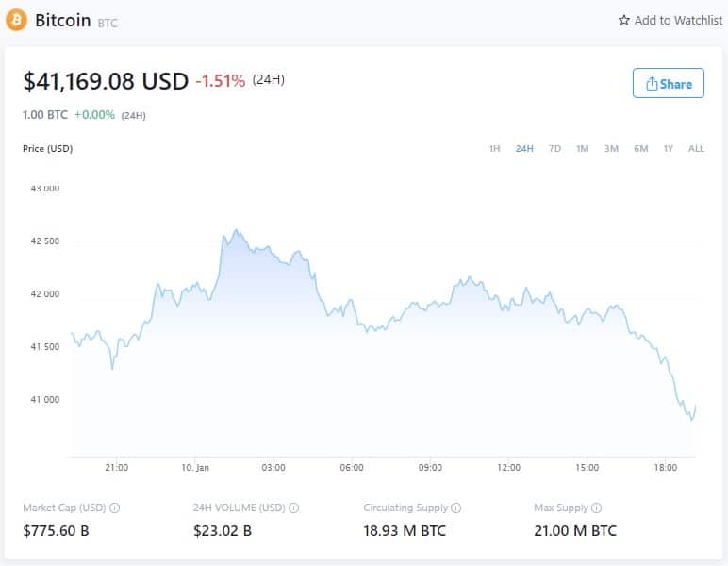
Task: Click the 18:00 time axis label
Action: click(666, 468)
